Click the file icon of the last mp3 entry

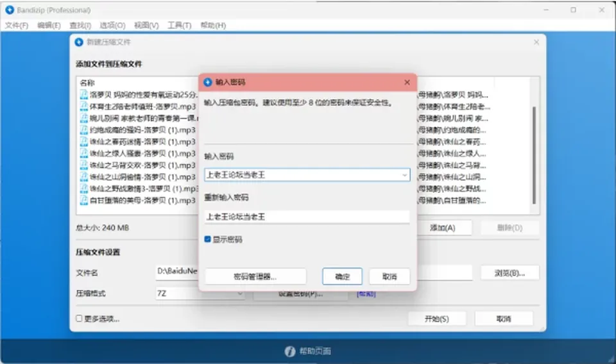click(x=83, y=201)
